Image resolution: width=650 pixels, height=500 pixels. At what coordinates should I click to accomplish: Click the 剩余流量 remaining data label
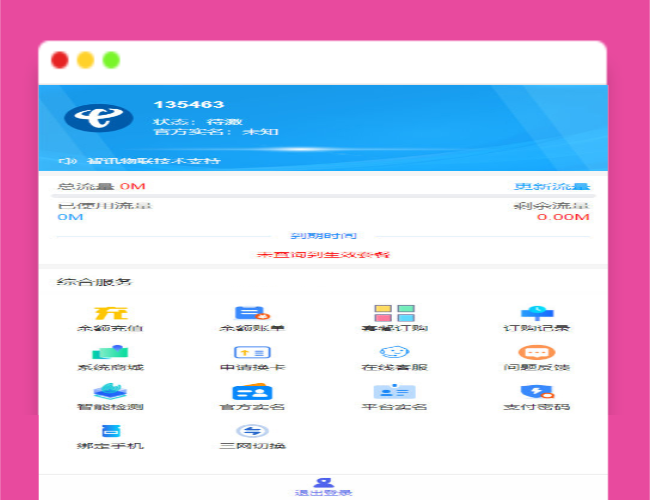coord(552,206)
